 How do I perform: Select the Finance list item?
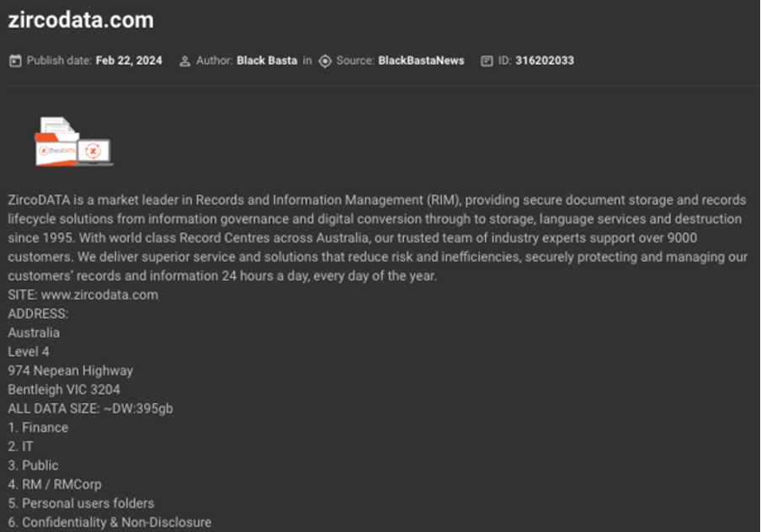38,427
